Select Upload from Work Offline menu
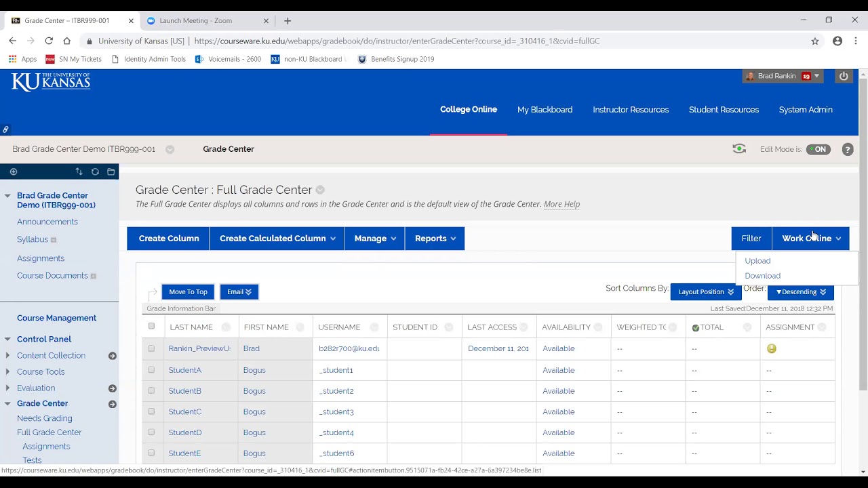This screenshot has height=488, width=868. (757, 261)
